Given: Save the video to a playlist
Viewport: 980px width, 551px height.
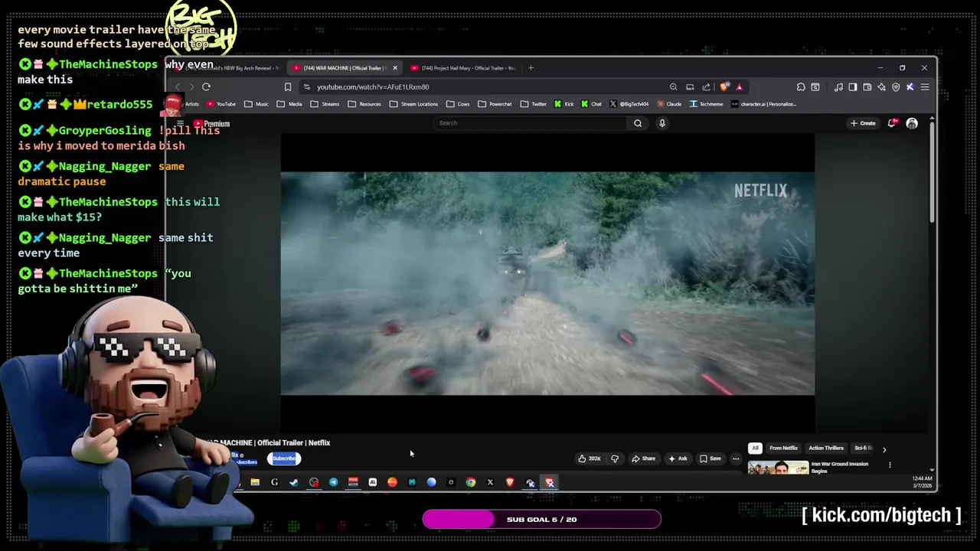Looking at the screenshot, I should click(x=710, y=458).
